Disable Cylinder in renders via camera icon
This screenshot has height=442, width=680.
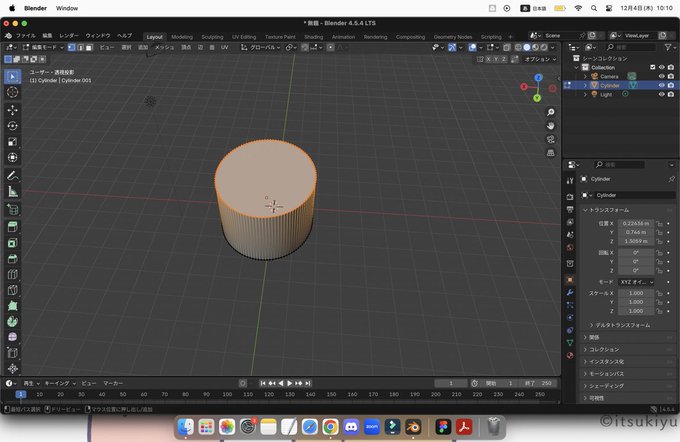[x=671, y=85]
